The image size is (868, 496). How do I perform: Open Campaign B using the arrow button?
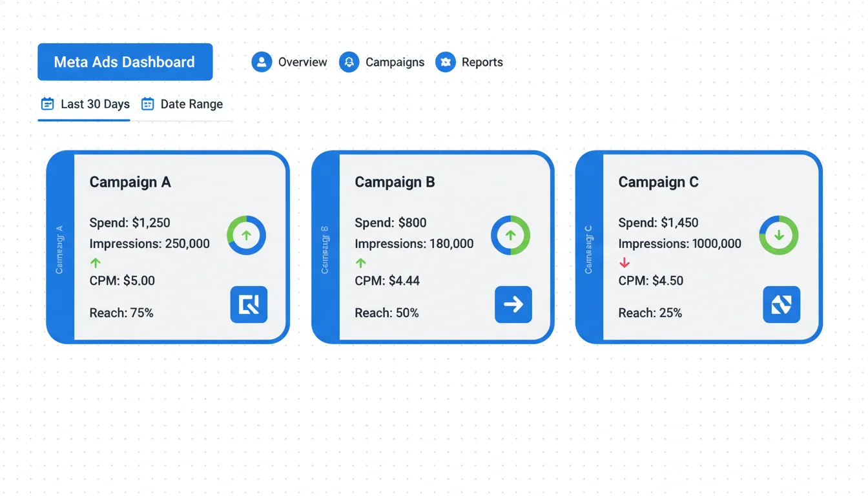click(513, 304)
